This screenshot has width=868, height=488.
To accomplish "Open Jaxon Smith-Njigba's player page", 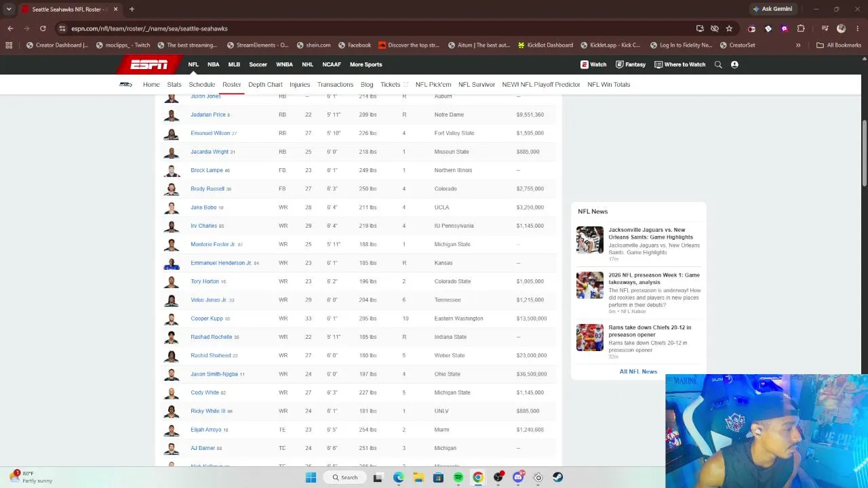I will [x=214, y=374].
